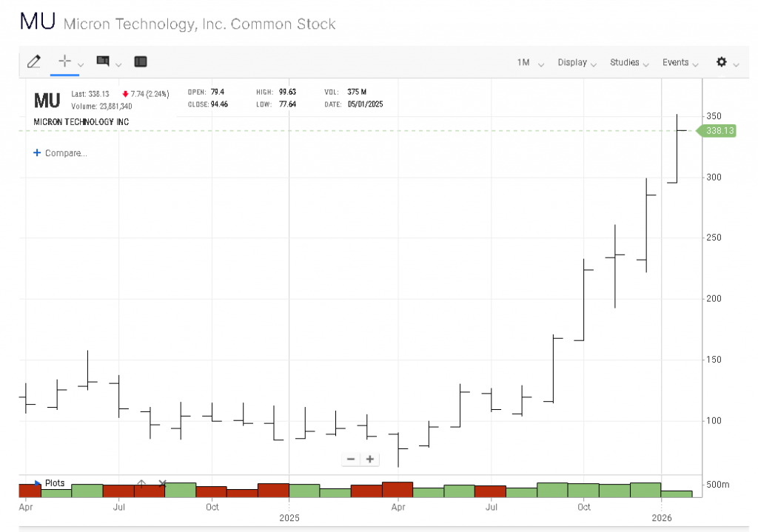
Task: Select the pencil drawing tool
Action: tap(33, 62)
